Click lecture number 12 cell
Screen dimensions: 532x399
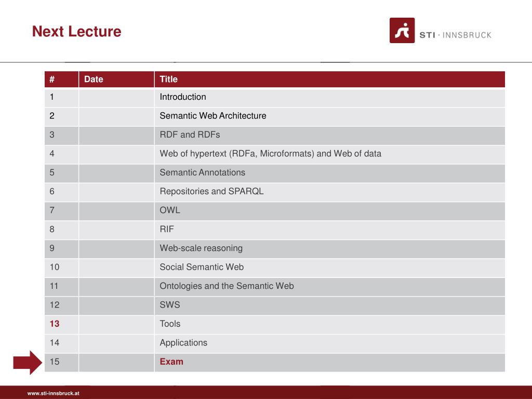pos(61,306)
